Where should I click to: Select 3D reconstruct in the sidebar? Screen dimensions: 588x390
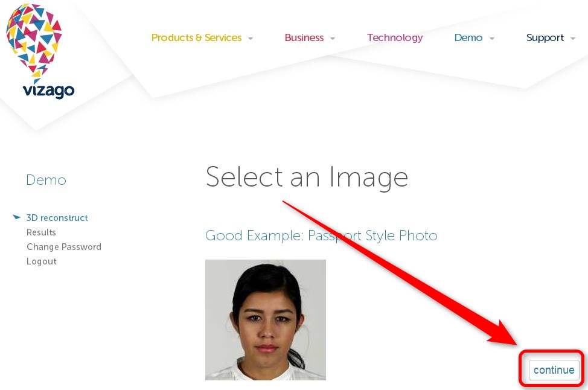pyautogui.click(x=57, y=218)
